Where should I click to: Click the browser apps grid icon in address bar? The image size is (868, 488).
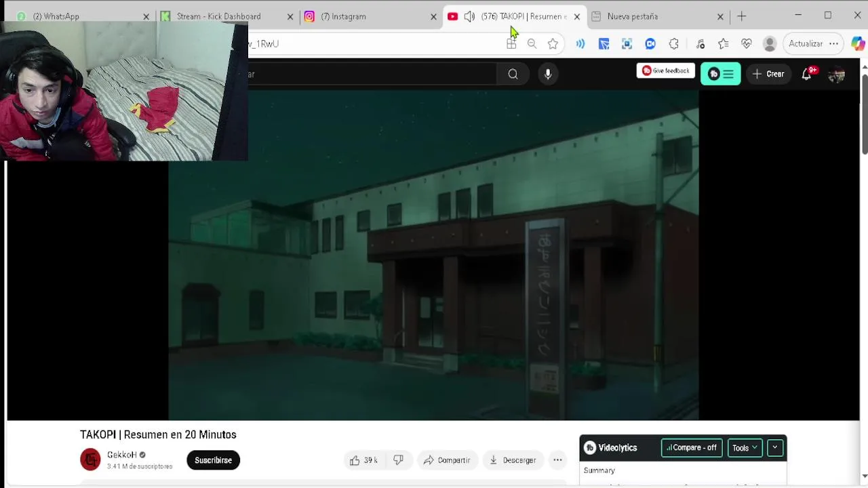point(511,43)
